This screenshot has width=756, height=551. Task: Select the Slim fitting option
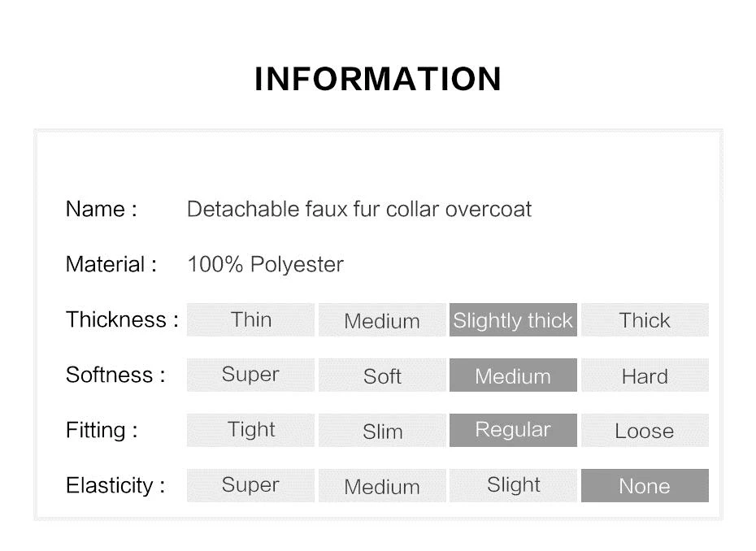point(382,430)
